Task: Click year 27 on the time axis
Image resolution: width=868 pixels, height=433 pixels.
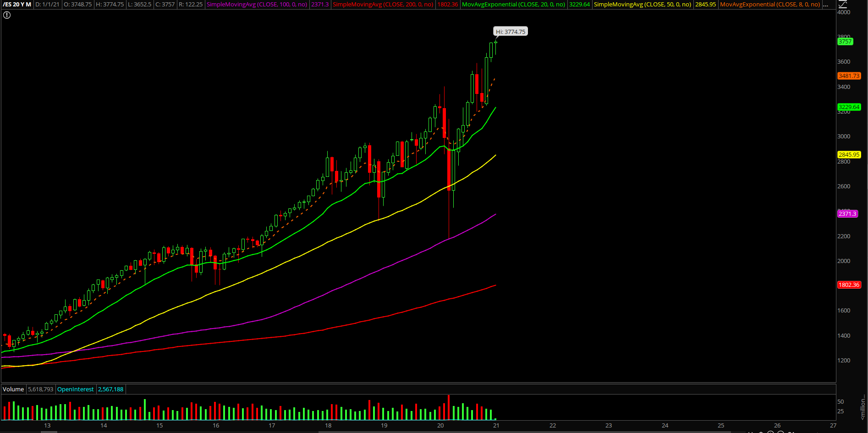Action: tap(833, 426)
